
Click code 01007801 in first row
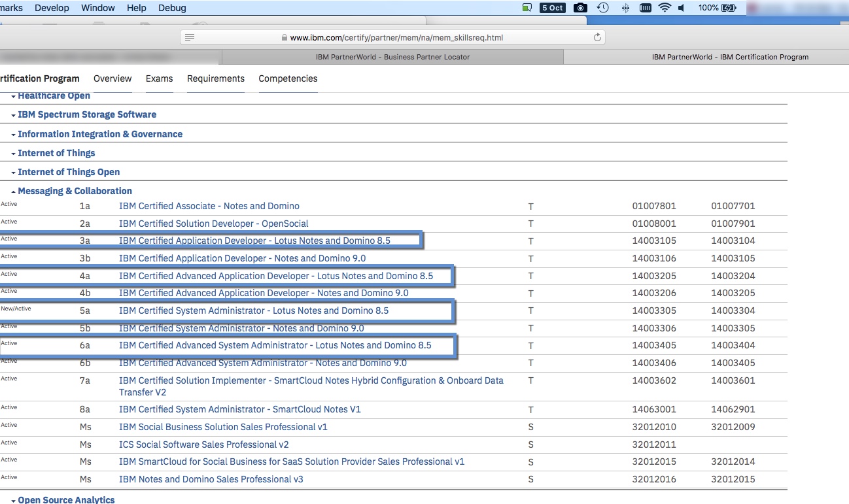coord(654,206)
